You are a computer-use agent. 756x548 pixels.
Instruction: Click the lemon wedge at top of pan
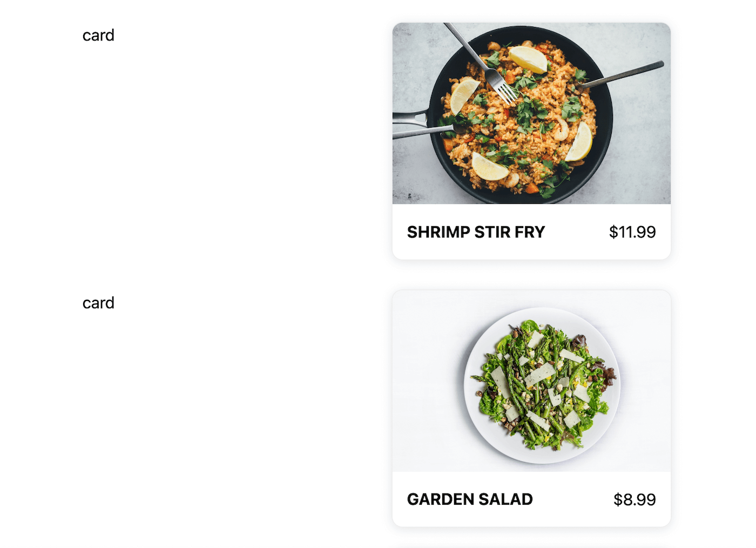[x=528, y=58]
